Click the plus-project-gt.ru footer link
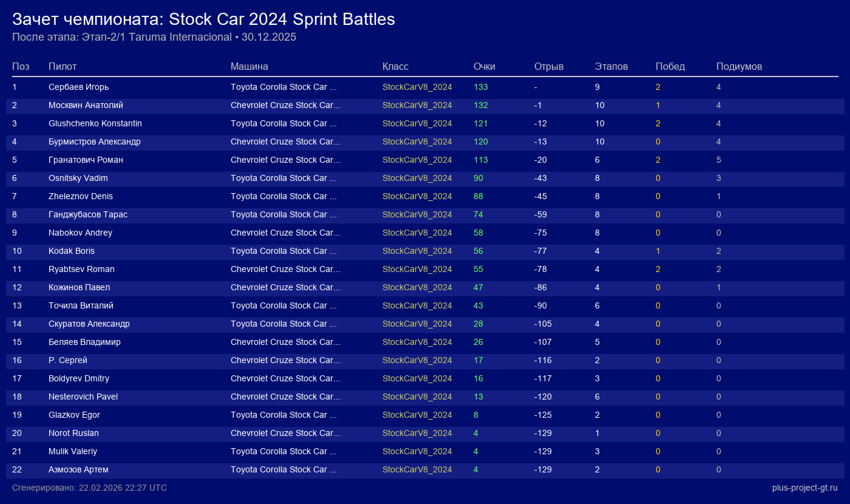 (x=804, y=488)
